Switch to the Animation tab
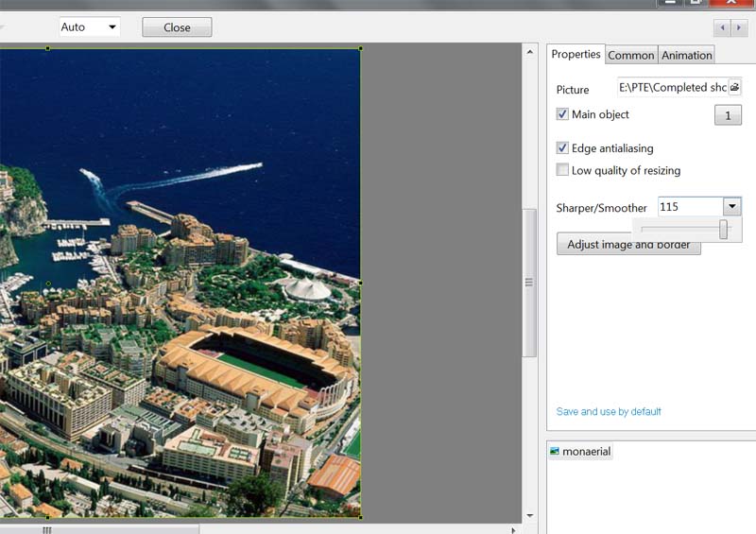756x534 pixels. click(x=686, y=55)
